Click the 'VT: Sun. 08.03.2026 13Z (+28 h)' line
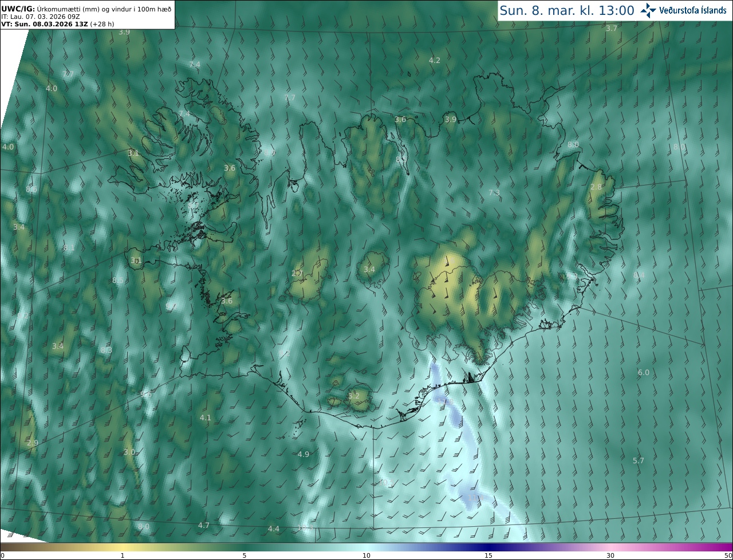The height and width of the screenshot is (560, 733). coord(57,24)
